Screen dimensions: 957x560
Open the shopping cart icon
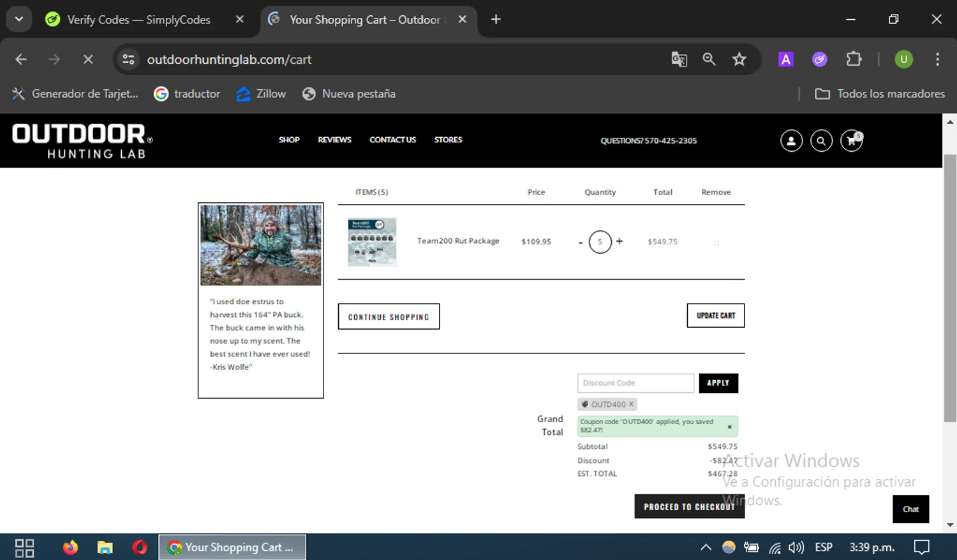point(852,140)
